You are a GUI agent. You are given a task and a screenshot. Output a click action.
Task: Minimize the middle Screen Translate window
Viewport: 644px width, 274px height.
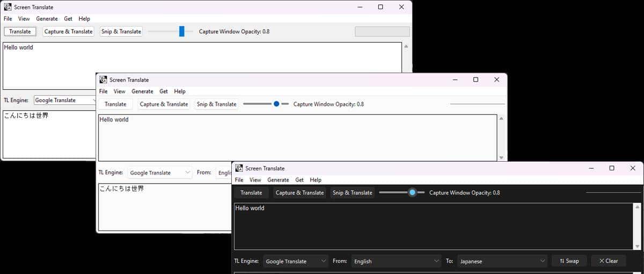click(x=455, y=80)
